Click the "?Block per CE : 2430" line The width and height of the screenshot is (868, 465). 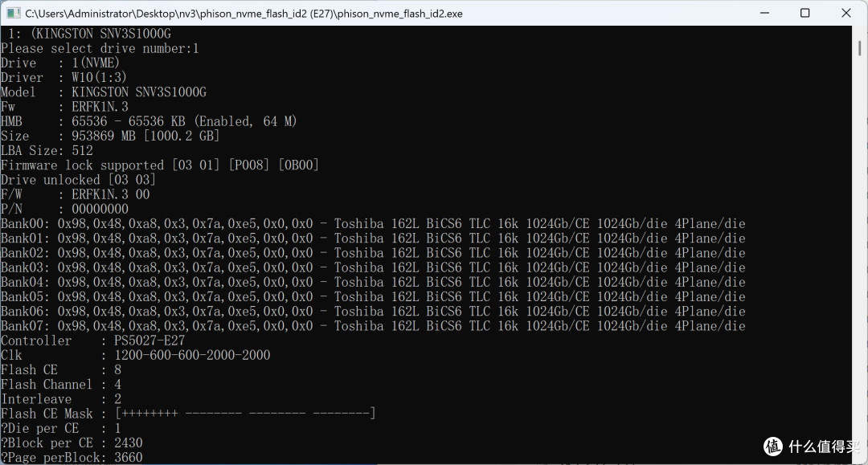click(72, 443)
